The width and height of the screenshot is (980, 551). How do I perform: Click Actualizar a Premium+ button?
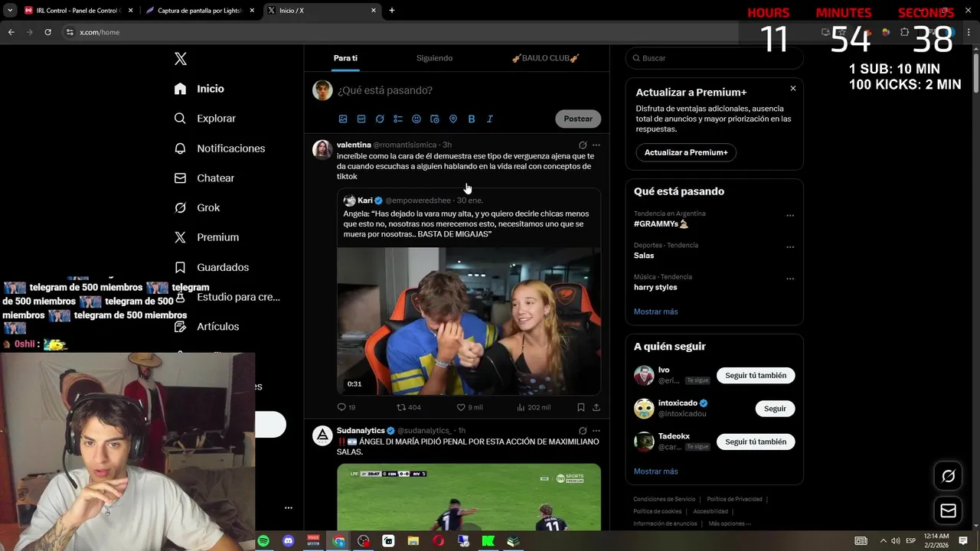pos(686,152)
